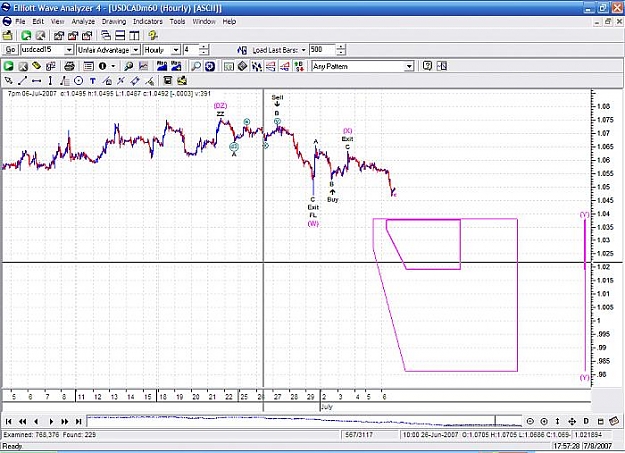Open the Indicators menu
Screen dimensions: 625x453
point(147,22)
